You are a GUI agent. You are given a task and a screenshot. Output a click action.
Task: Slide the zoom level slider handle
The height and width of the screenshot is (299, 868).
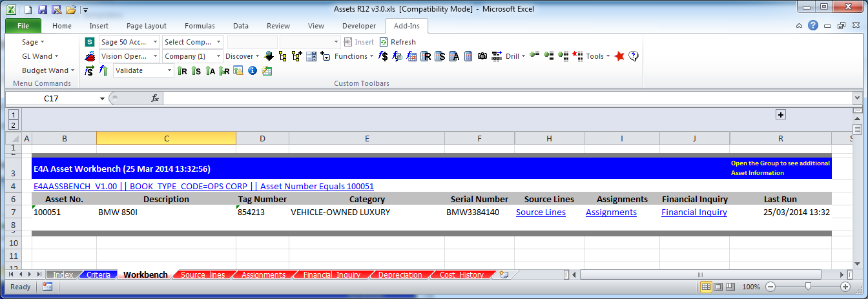[x=807, y=287]
